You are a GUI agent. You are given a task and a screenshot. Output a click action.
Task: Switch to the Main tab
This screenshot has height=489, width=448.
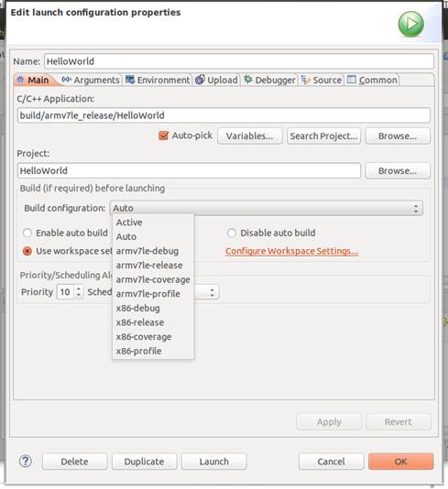(x=34, y=81)
